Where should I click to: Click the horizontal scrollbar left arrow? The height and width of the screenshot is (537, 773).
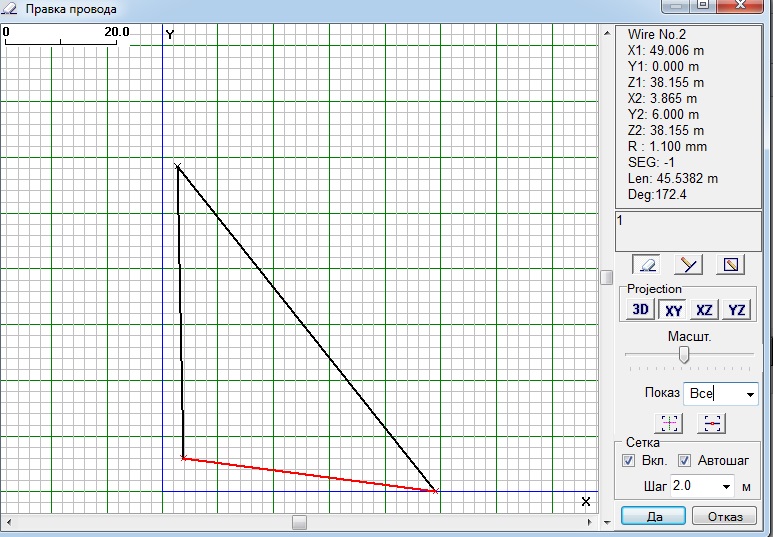point(8,522)
